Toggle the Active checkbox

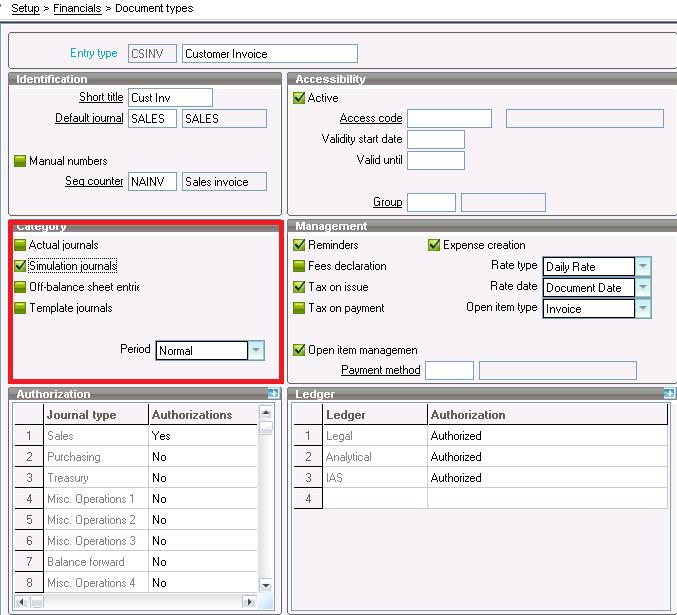299,98
